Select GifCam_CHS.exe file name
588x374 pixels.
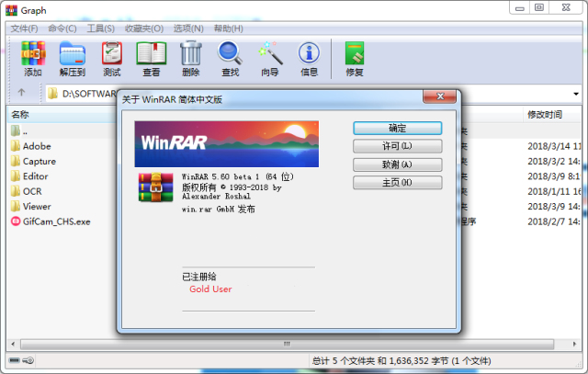pyautogui.click(x=57, y=221)
